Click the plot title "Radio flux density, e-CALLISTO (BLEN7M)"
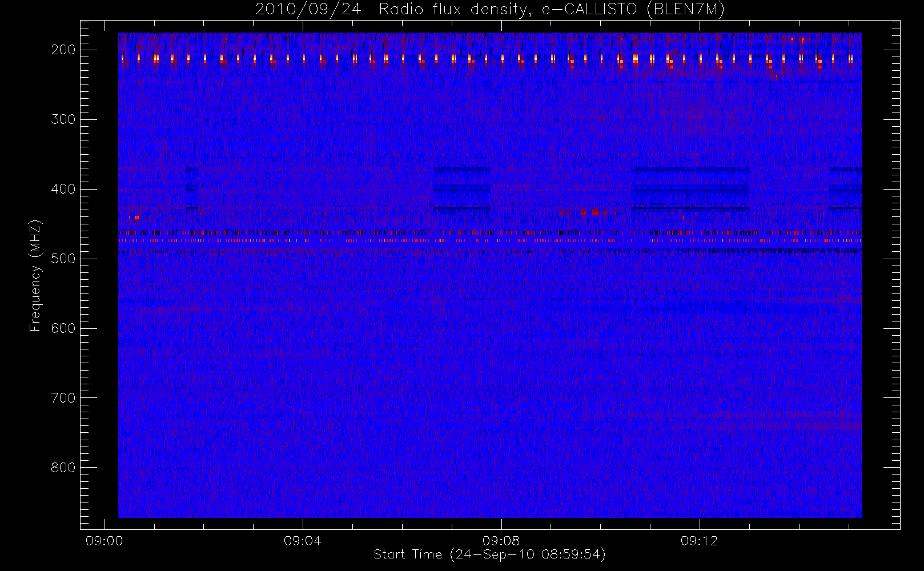 552,10
